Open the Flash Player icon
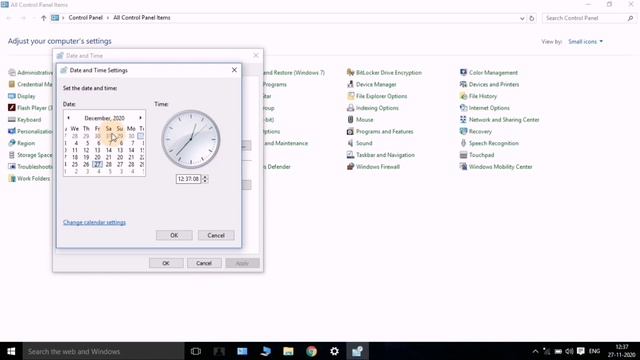Image resolution: width=640 pixels, height=360 pixels. pos(12,108)
